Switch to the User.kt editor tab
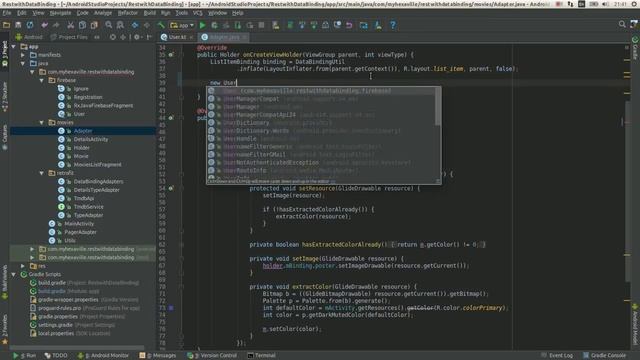 coord(178,37)
